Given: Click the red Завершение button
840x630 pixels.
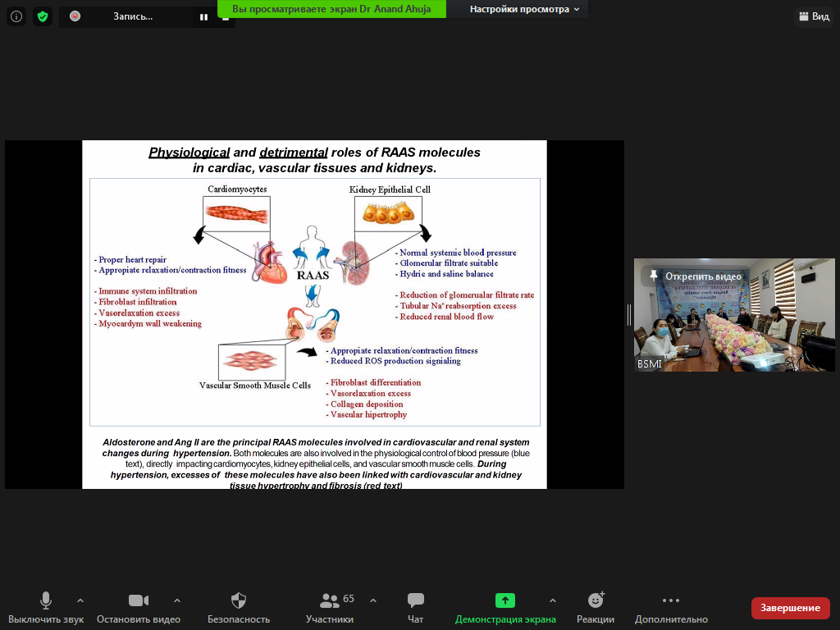Looking at the screenshot, I should click(790, 608).
